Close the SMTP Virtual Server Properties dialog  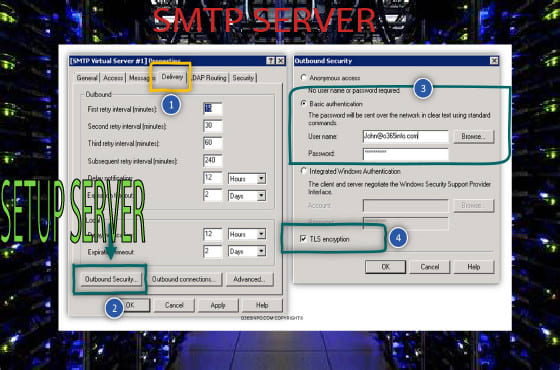(x=280, y=61)
